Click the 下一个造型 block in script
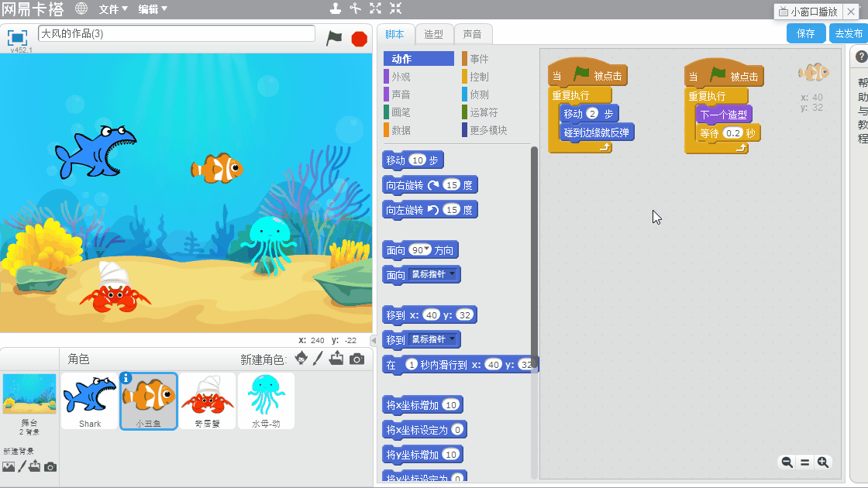The image size is (868, 488). point(724,115)
